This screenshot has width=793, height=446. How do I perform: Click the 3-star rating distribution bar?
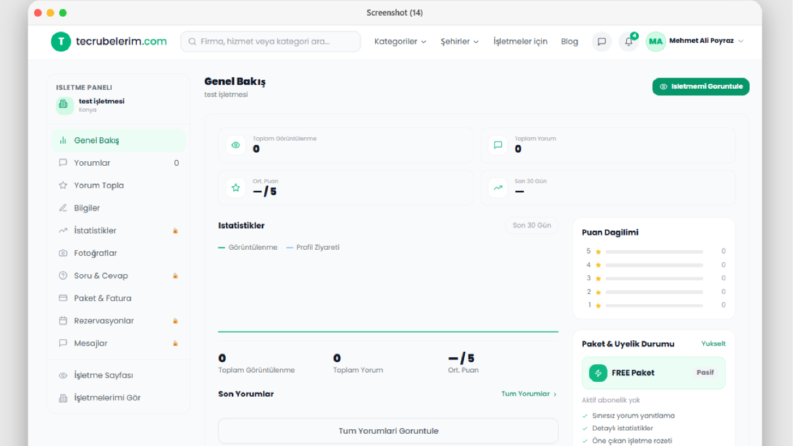(654, 278)
